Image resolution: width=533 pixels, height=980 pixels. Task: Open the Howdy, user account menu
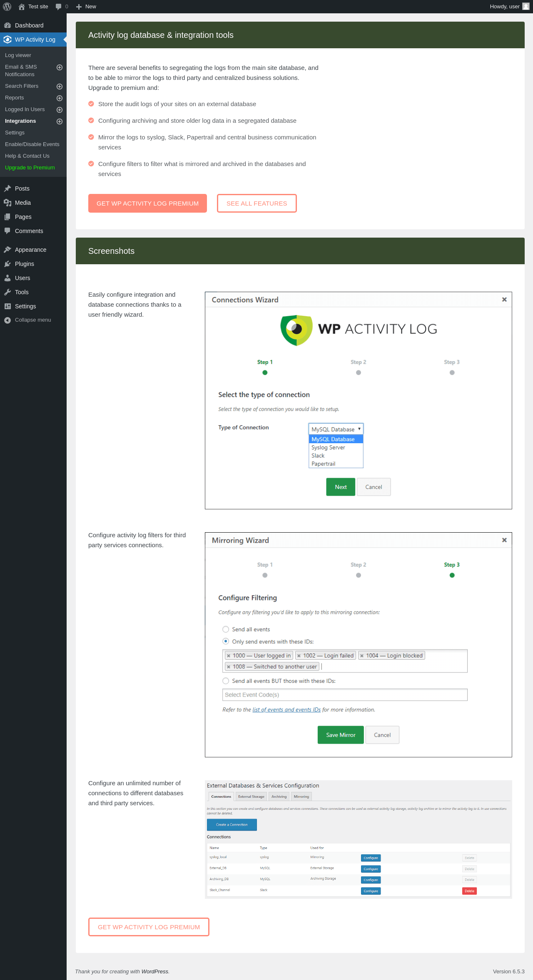(x=509, y=7)
